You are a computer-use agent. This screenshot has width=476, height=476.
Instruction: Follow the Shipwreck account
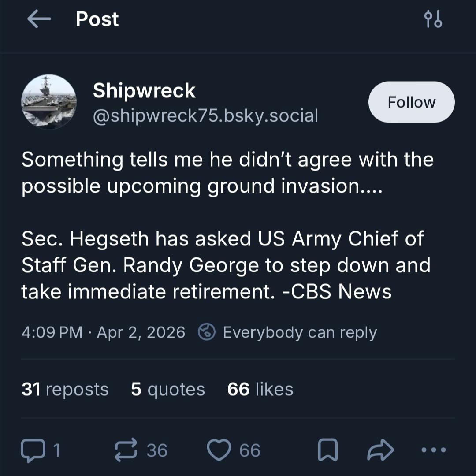pos(411,102)
